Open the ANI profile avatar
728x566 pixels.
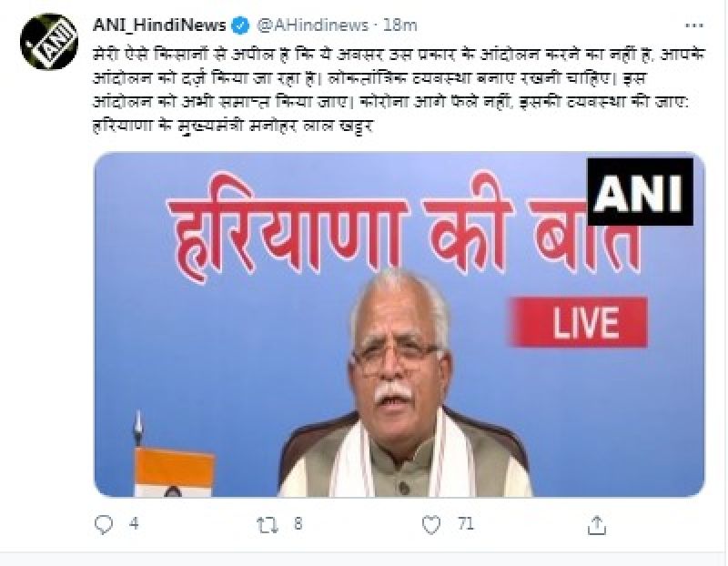(49, 41)
